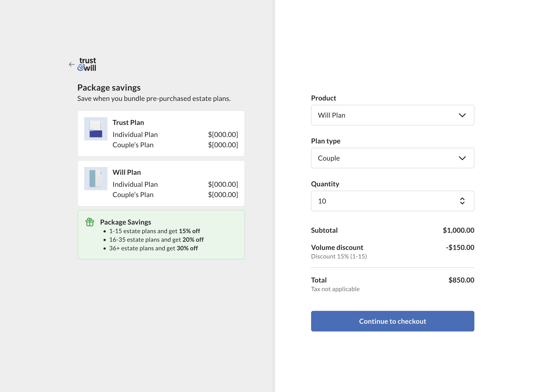Screen dimensions: 550x392
Task: Click the Total amount $850.00
Action: [x=461, y=280]
